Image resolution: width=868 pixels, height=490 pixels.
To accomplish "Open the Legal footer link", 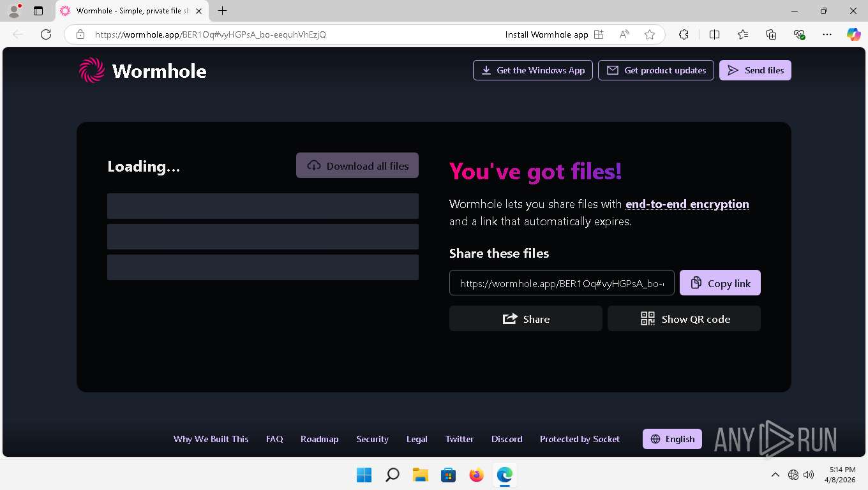I will (417, 439).
